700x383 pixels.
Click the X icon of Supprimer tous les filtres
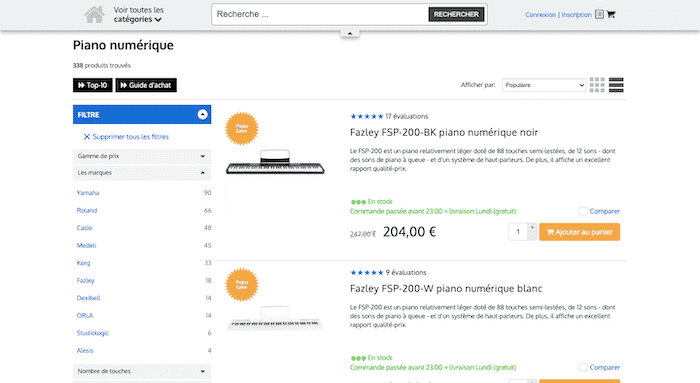point(87,137)
